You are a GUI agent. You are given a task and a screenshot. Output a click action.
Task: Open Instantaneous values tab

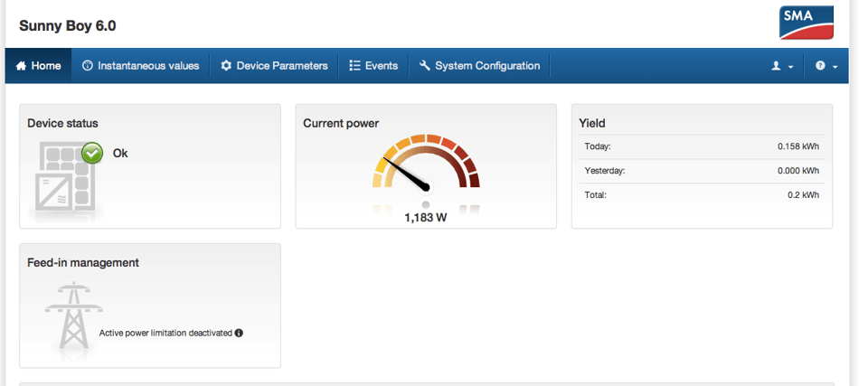point(141,66)
